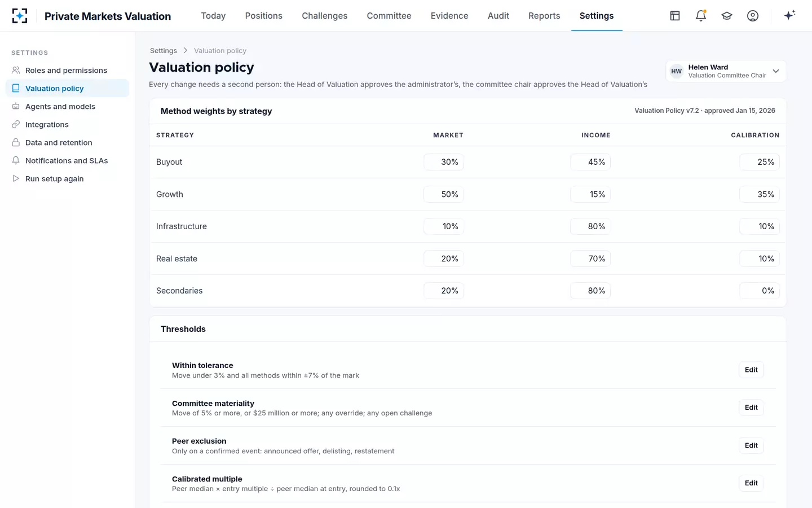Open the Challenges tab
This screenshot has width=812, height=508.
point(325,16)
